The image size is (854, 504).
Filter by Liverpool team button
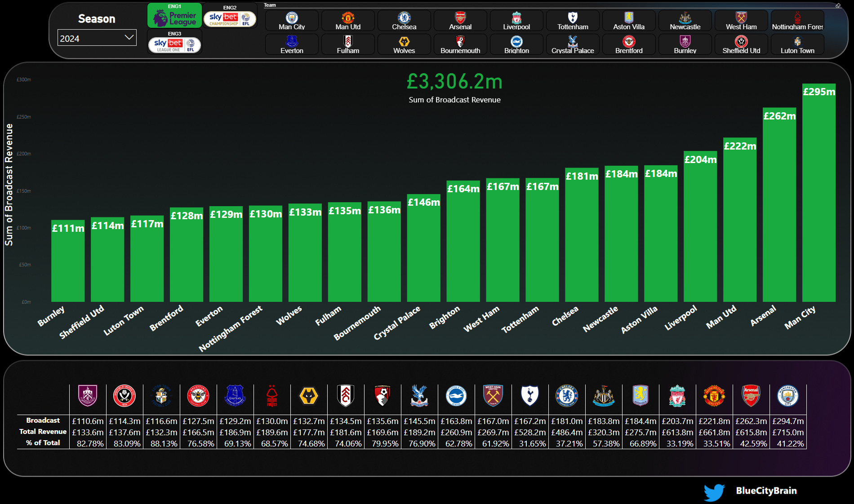516,21
